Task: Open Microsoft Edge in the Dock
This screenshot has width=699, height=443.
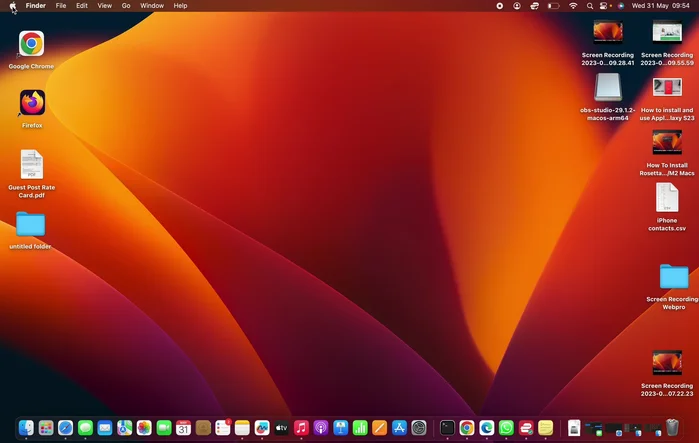Action: tap(486, 428)
